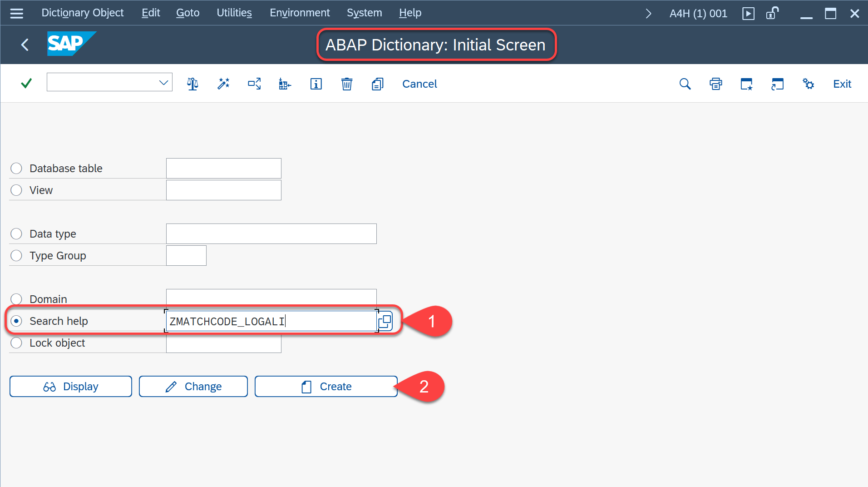Open the transaction command field dropdown
The height and width of the screenshot is (487, 868).
coord(163,83)
